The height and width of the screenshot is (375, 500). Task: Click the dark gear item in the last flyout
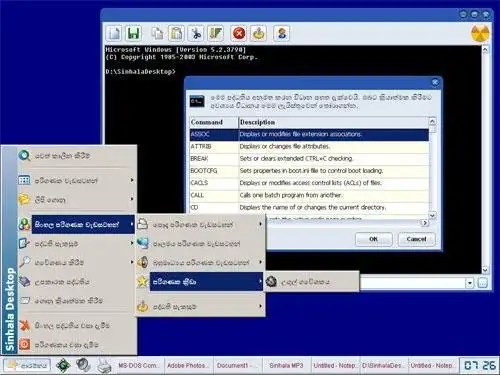[x=312, y=282]
